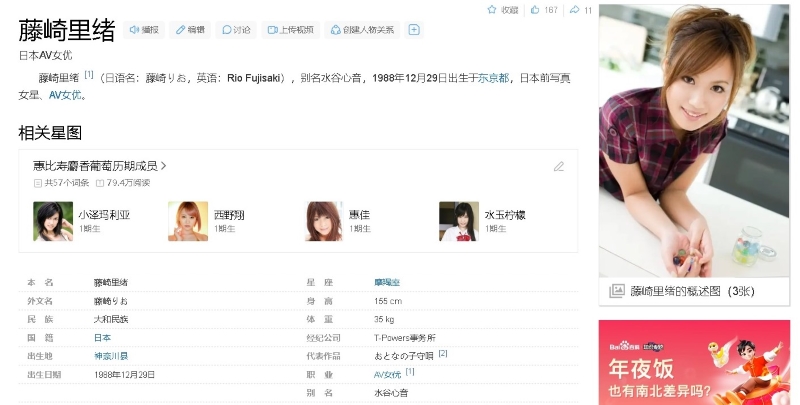Image resolution: width=800 pixels, height=405 pixels.
Task: Click the 创建人物关系 button
Action: coord(362,30)
